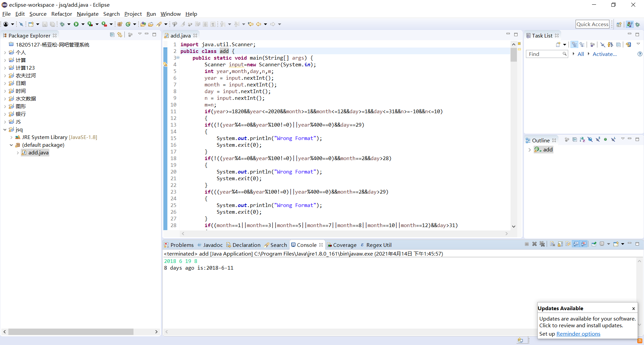Image resolution: width=644 pixels, height=345 pixels.
Task: Click the Activate... link in Task List
Action: tap(604, 54)
